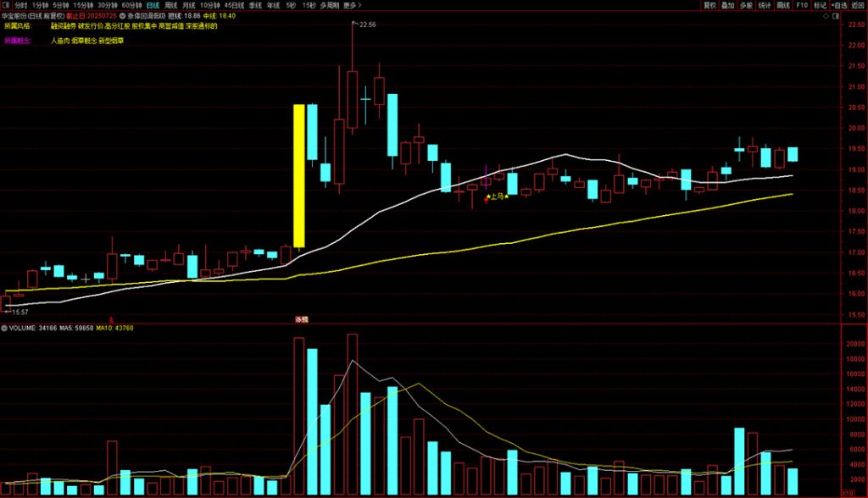Click the panel toggle icon at top-left
Screen dimensions: 868x498
(x=6, y=5)
